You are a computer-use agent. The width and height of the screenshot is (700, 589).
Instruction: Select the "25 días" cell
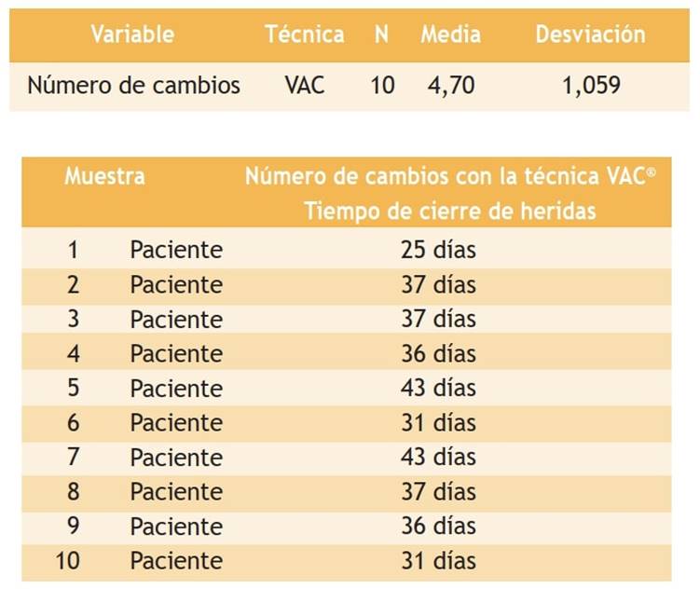click(438, 250)
